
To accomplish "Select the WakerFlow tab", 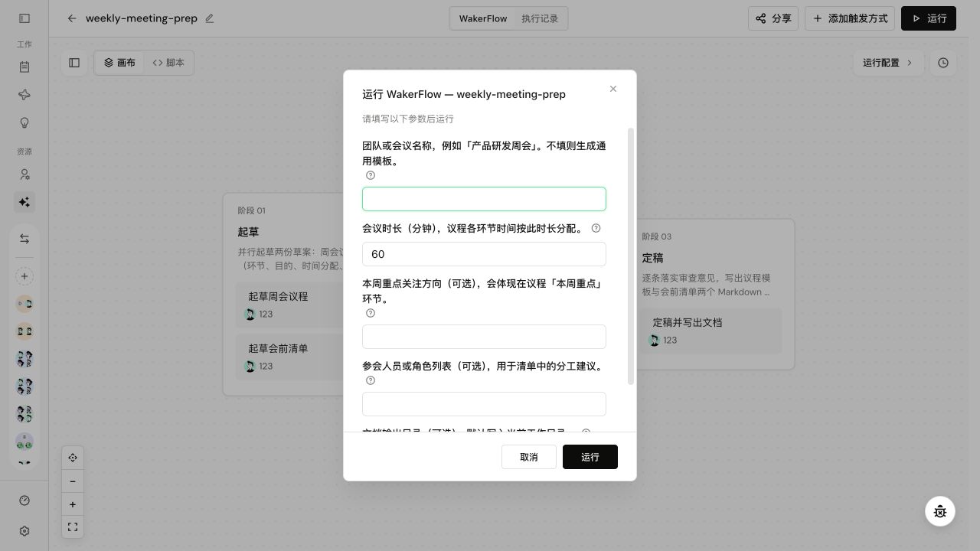I will [483, 18].
